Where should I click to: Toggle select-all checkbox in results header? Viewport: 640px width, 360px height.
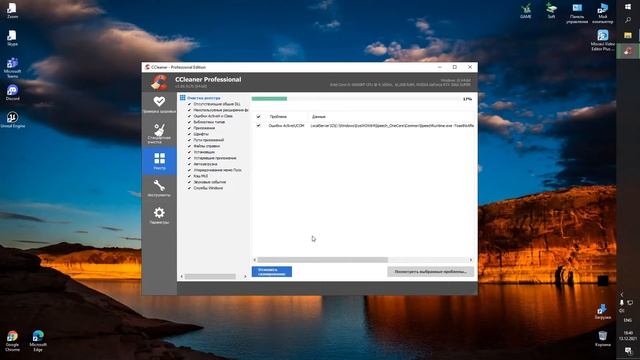click(x=258, y=117)
